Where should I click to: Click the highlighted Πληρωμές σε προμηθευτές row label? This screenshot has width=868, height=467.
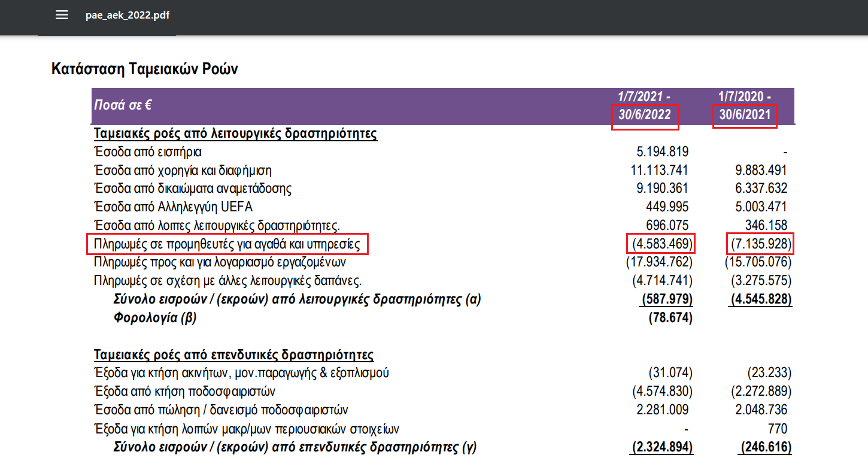pos(227,244)
